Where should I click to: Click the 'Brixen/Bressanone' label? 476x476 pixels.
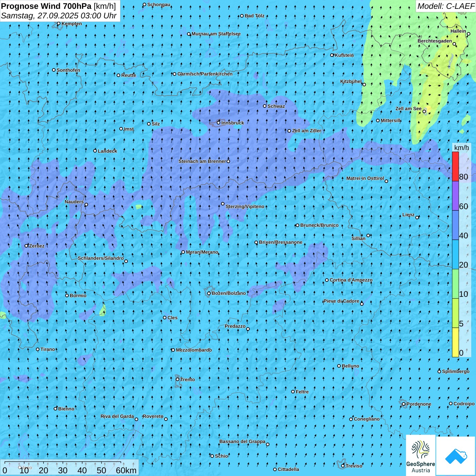click(280, 242)
